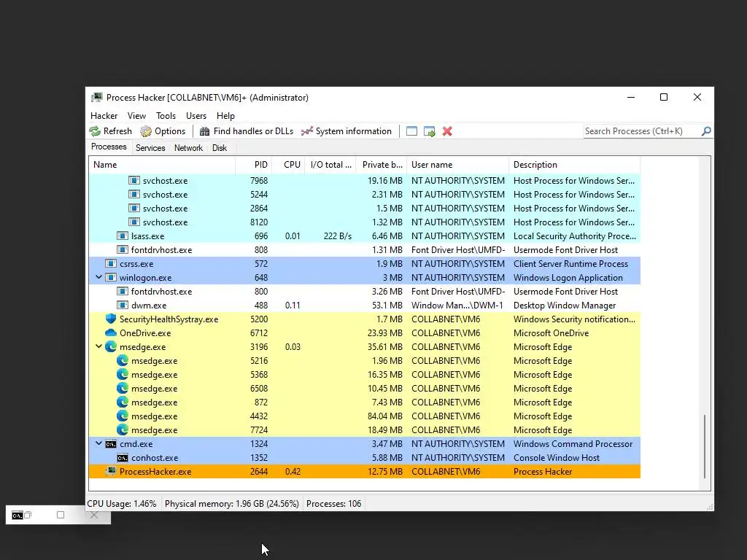Screen dimensions: 747x560
Task: Open the Tools menu
Action: pos(166,116)
